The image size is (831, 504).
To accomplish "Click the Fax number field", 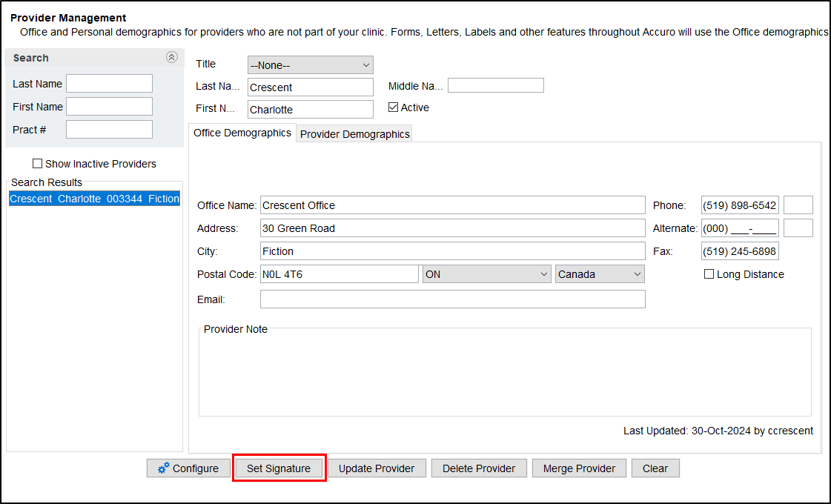I will click(739, 251).
